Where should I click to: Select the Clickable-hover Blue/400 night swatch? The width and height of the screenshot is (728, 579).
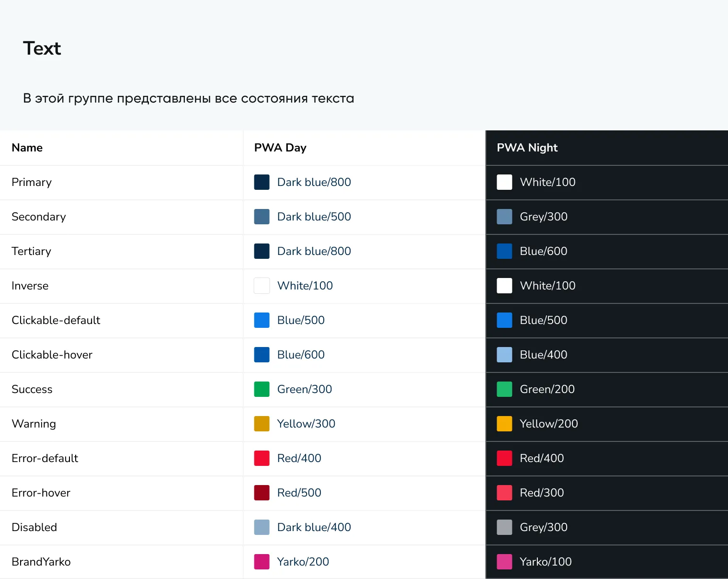(504, 355)
